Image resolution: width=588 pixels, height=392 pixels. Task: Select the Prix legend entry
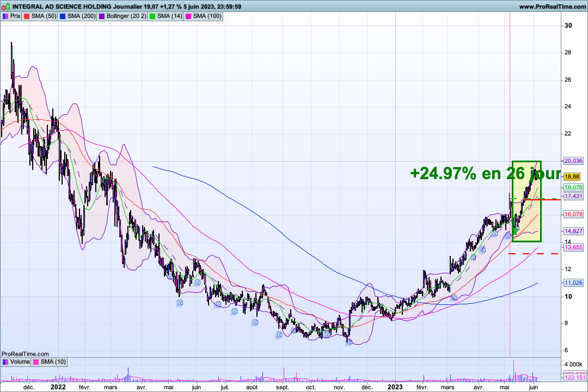pos(11,16)
